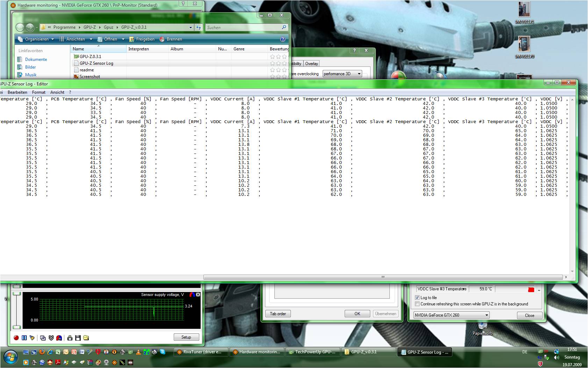588x368 pixels.
Task: Close the Sensor supply voltage graph
Action: (198, 295)
